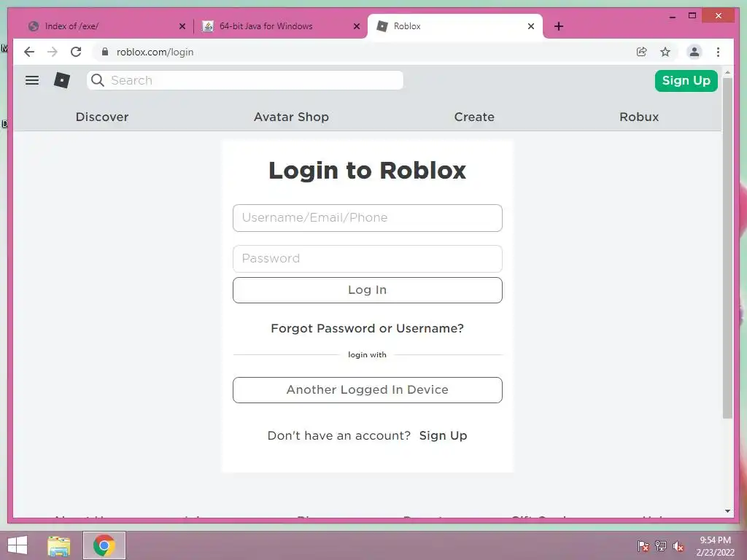Focus the Username/Email/Phone field
Viewport: 747px width, 560px height.
pyautogui.click(x=368, y=218)
